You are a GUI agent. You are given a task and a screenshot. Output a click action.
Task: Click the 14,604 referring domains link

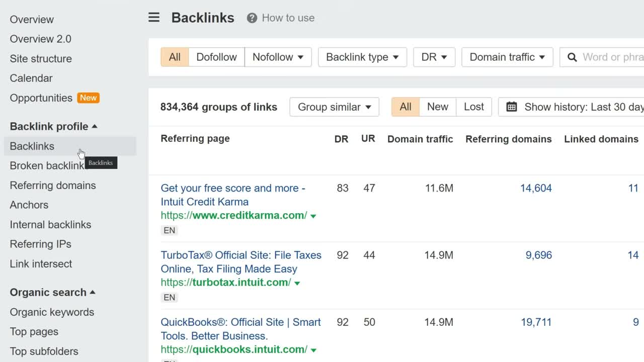(x=536, y=189)
